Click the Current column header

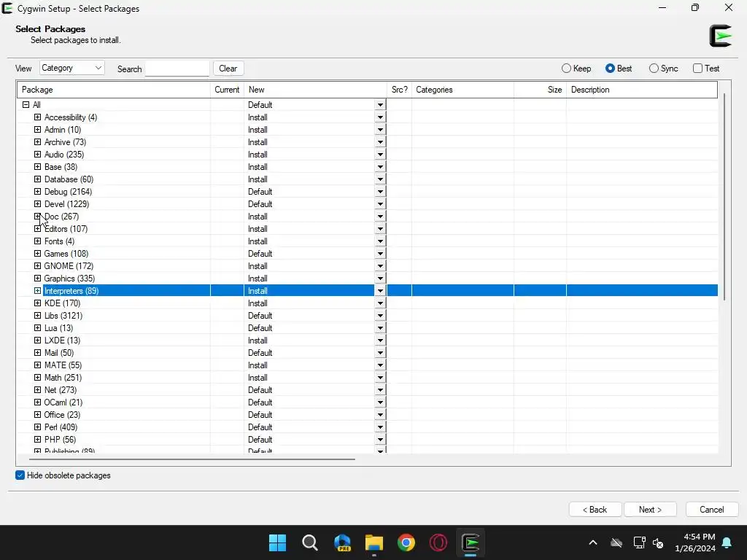click(x=228, y=90)
